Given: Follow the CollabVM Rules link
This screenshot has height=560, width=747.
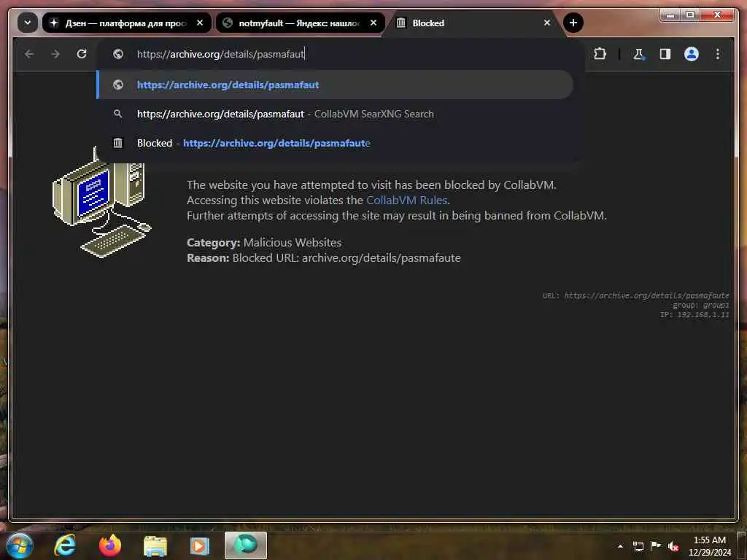Looking at the screenshot, I should 406,201.
